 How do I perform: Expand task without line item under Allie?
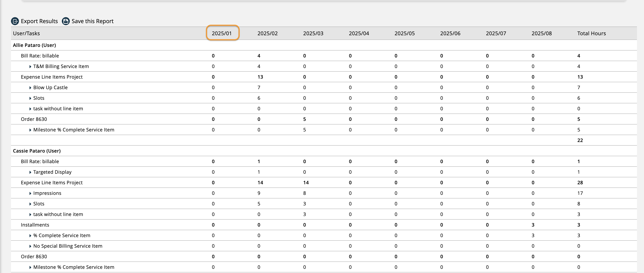[30, 109]
